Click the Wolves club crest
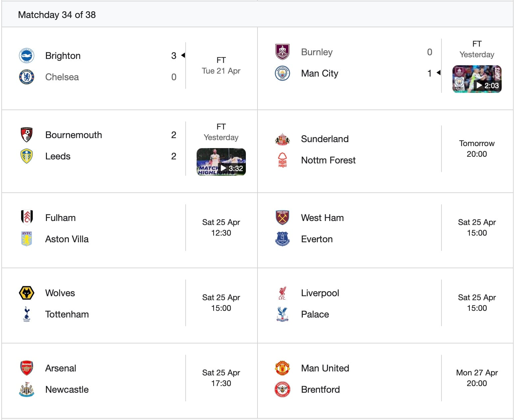515x420 pixels. [x=27, y=293]
